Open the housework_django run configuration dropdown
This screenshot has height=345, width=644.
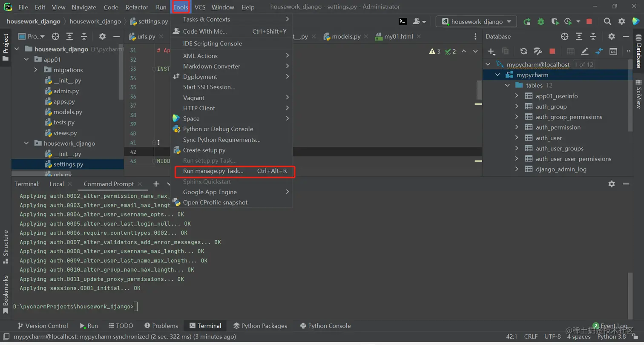[476, 21]
